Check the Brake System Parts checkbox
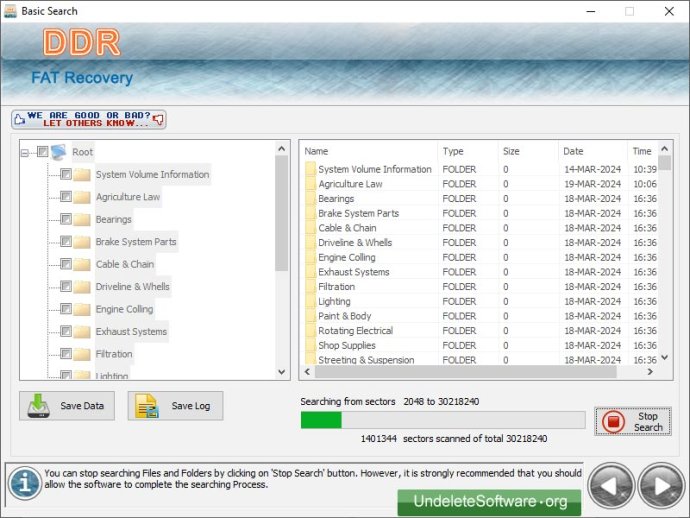The width and height of the screenshot is (690, 518). 66,241
